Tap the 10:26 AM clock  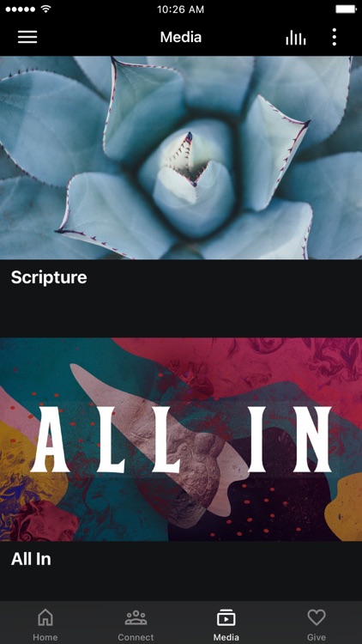(181, 9)
